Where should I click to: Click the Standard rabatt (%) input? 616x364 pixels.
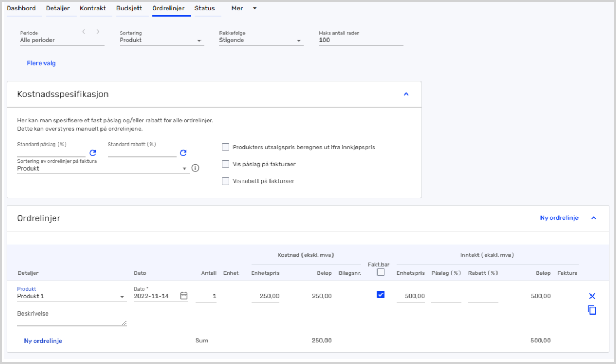(x=142, y=152)
